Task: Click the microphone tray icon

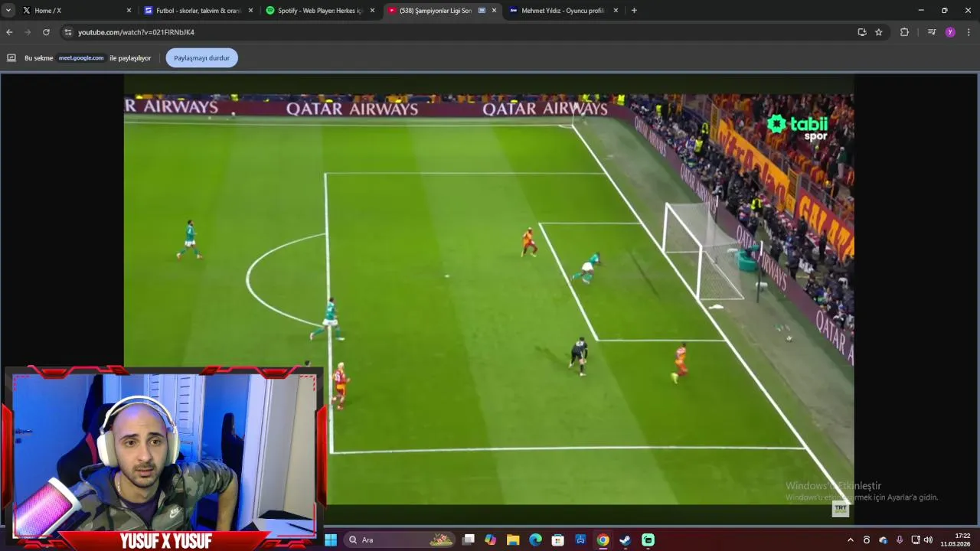Action: (x=900, y=540)
